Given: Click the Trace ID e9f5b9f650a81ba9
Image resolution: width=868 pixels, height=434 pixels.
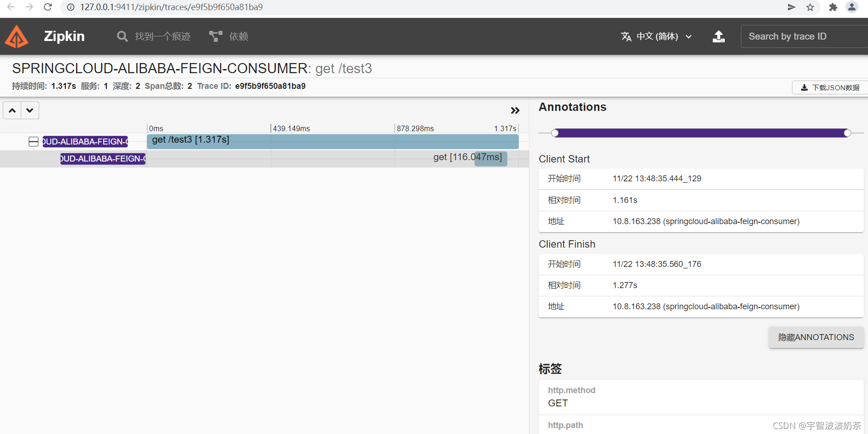Looking at the screenshot, I should pyautogui.click(x=270, y=86).
